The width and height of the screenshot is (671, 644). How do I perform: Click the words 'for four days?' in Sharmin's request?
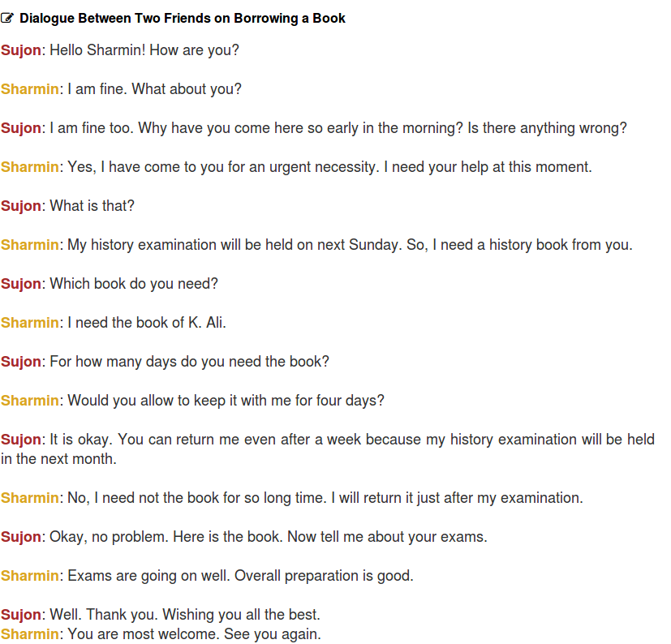[x=338, y=401]
